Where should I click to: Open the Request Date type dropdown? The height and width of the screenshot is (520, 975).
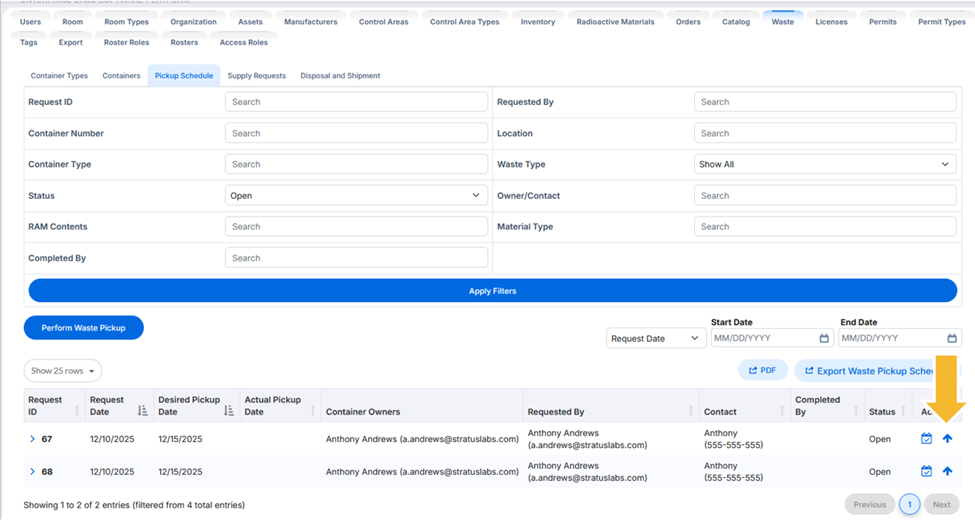[x=655, y=338]
